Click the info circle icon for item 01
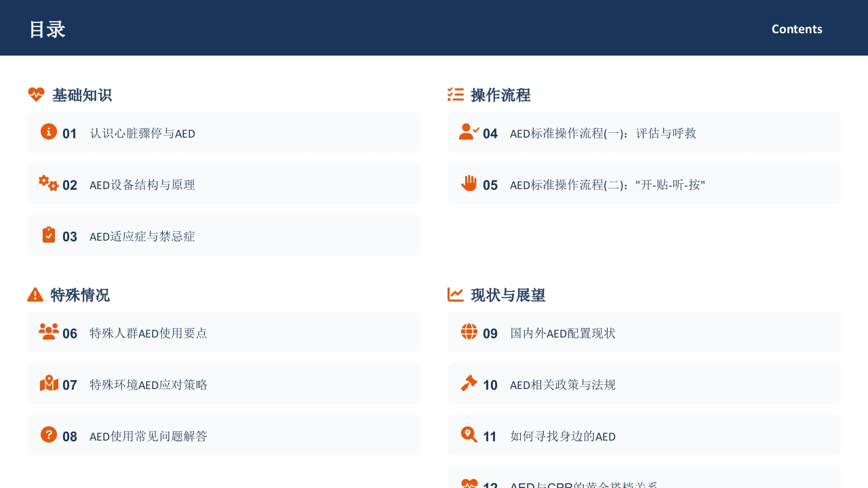The height and width of the screenshot is (488, 868). pyautogui.click(x=49, y=132)
